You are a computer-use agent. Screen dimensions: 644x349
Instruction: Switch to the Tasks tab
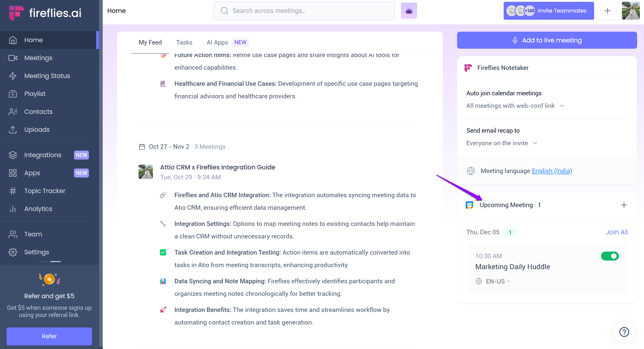coord(184,42)
